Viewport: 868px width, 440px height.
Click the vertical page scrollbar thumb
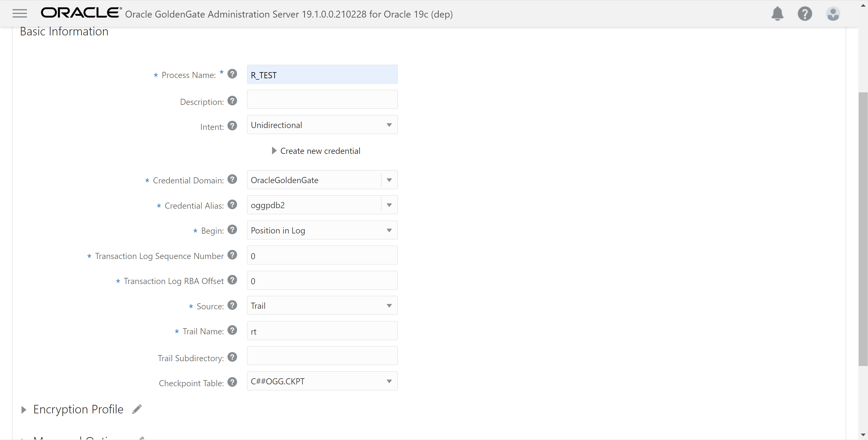point(863,229)
